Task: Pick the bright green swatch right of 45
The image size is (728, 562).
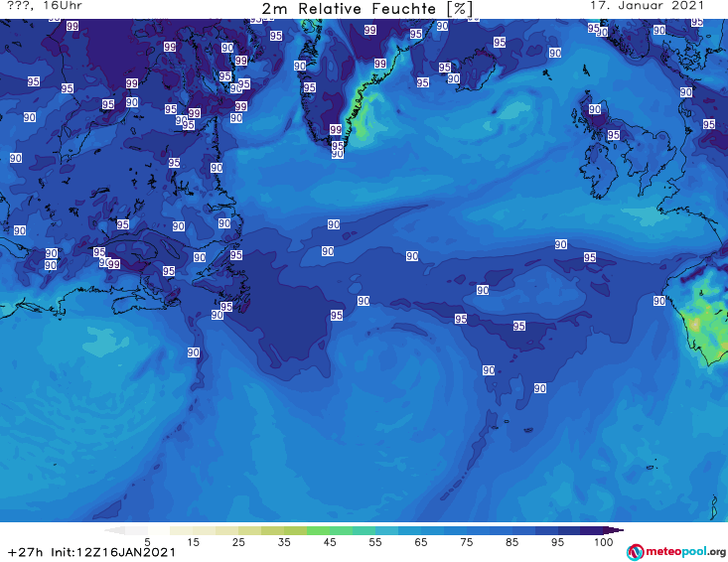Action: (x=341, y=530)
